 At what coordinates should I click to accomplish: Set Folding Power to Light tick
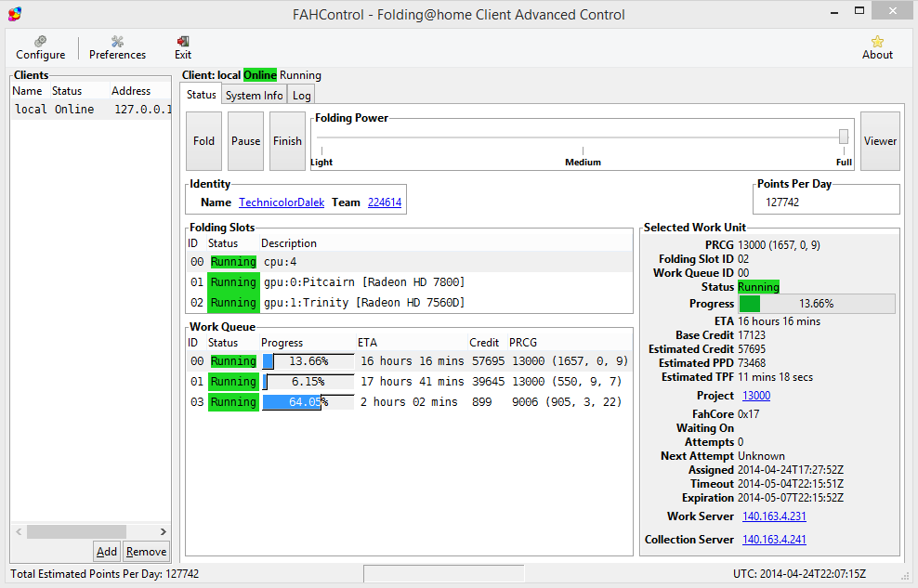click(x=321, y=151)
